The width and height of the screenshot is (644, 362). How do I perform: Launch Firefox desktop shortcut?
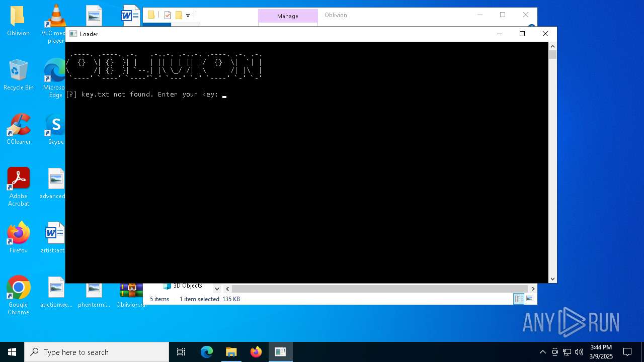click(18, 237)
